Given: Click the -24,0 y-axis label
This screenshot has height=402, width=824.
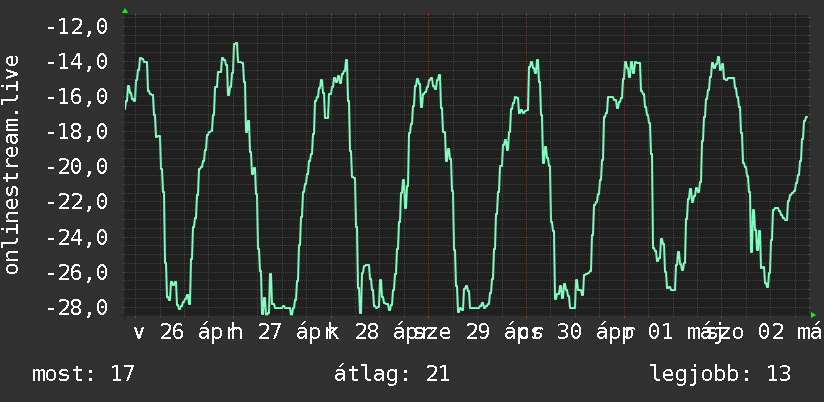Looking at the screenshot, I should click(x=77, y=237).
